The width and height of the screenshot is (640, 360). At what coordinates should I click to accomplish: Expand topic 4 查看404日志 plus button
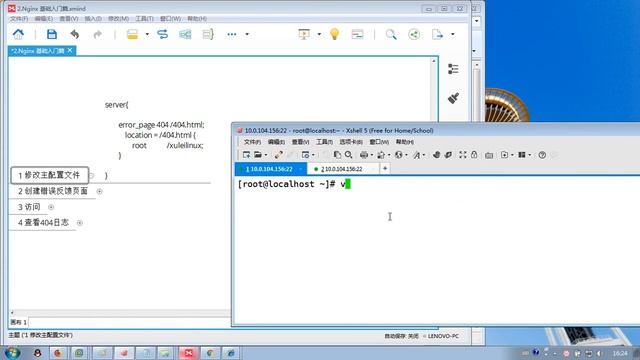coord(80,223)
